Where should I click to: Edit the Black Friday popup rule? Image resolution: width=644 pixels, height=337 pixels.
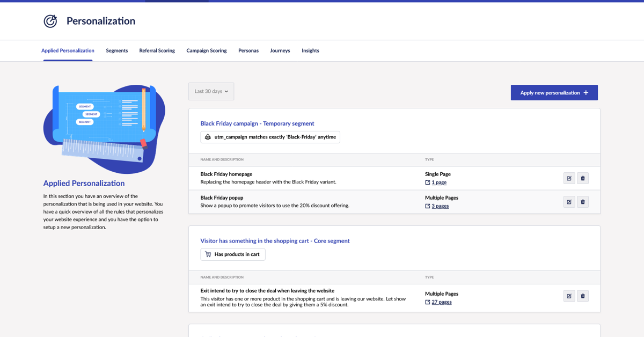pyautogui.click(x=569, y=201)
